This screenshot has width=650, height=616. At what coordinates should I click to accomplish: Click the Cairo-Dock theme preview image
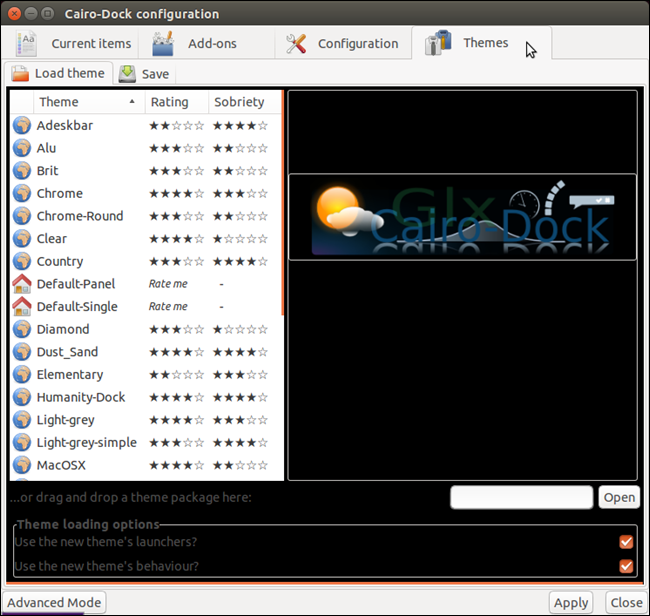click(462, 217)
